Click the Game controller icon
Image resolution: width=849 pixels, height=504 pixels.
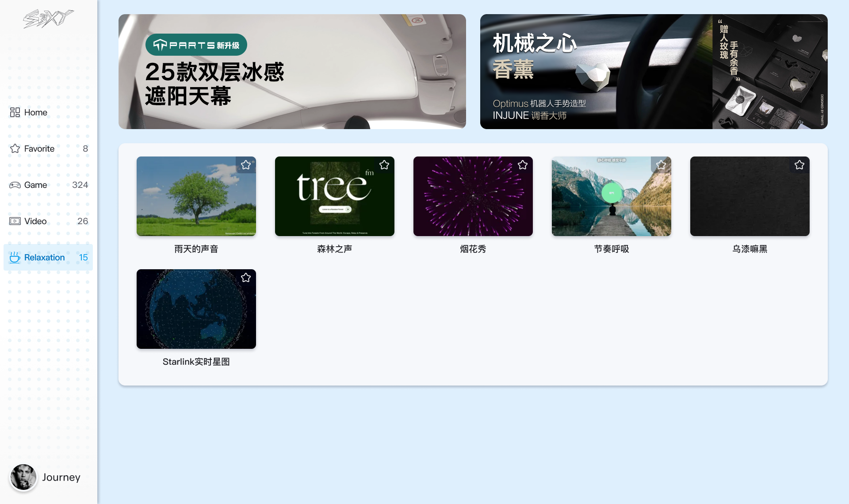[15, 185]
